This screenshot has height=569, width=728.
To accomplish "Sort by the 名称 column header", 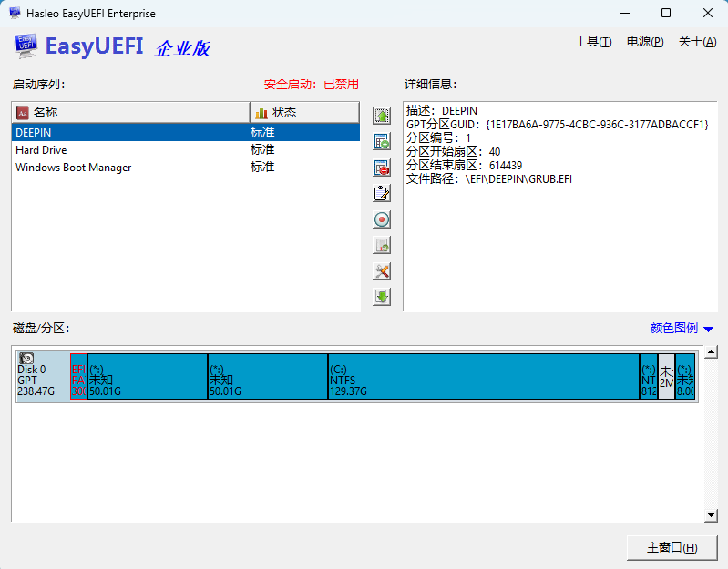I will tap(131, 112).
